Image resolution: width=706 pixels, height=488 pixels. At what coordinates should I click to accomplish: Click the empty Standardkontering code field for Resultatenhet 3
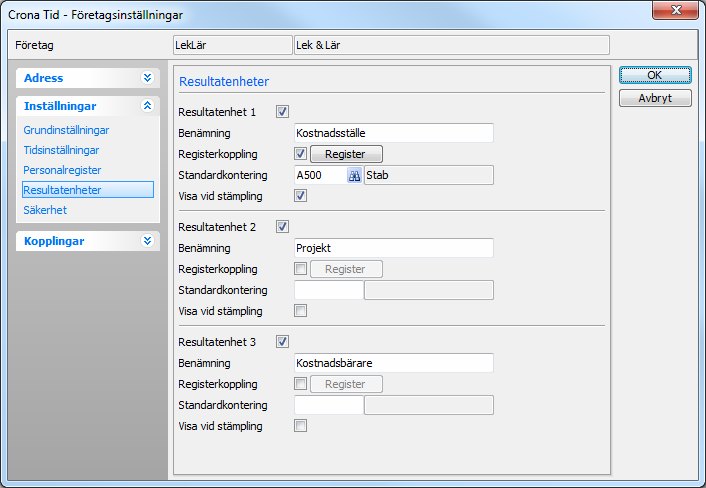[329, 405]
